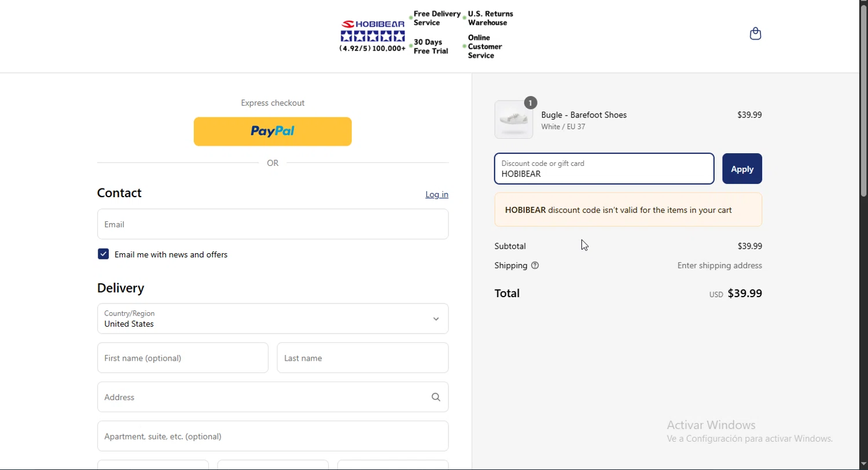Viewport: 868px width, 470px height.
Task: Focus the Address input field
Action: (273, 397)
